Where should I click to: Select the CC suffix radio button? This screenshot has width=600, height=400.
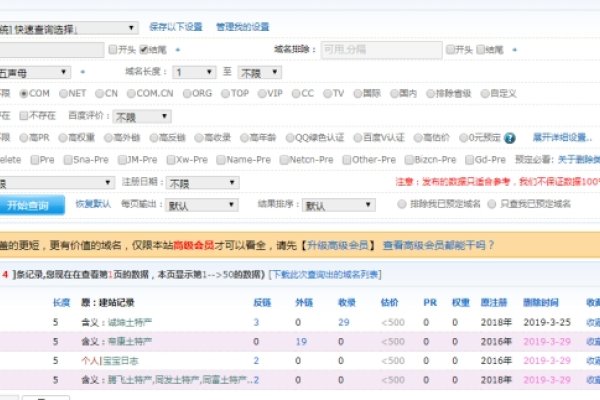(x=296, y=94)
